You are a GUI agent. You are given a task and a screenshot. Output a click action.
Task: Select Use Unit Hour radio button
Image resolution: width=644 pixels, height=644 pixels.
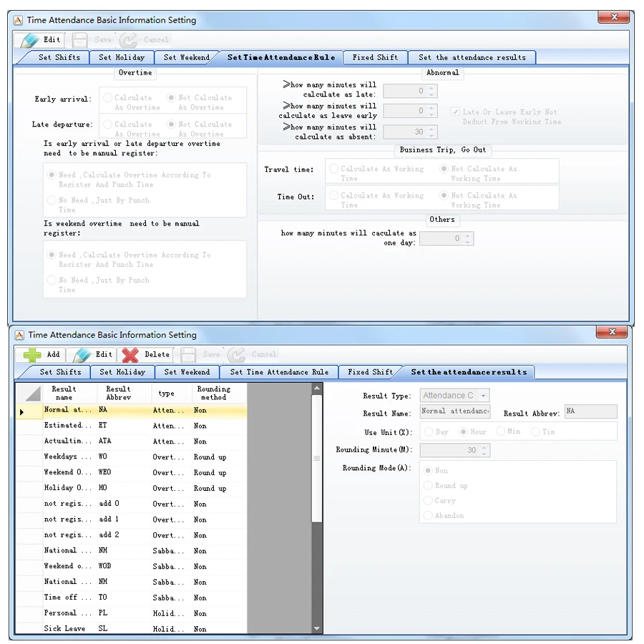463,432
